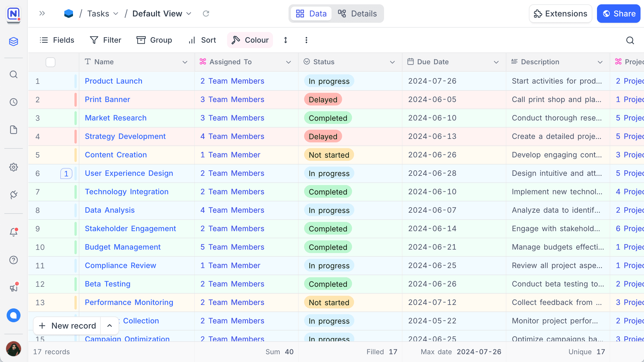Switch to the Details tab

click(357, 14)
